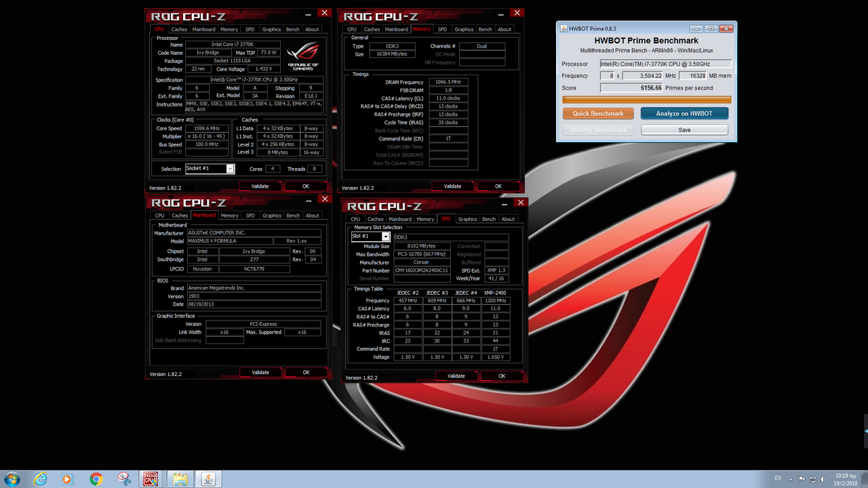
Task: Click the Republic of Gamers logo in CPU tab
Action: click(303, 57)
